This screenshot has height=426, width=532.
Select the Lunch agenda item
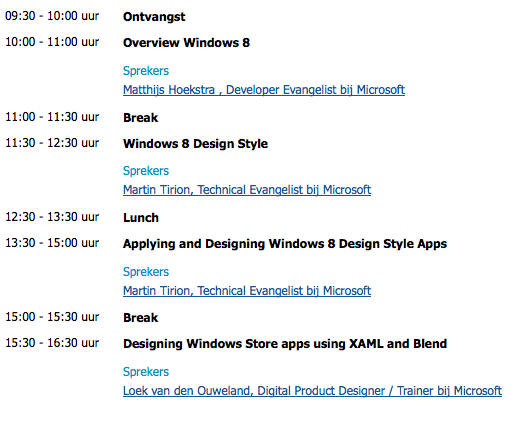pos(141,218)
